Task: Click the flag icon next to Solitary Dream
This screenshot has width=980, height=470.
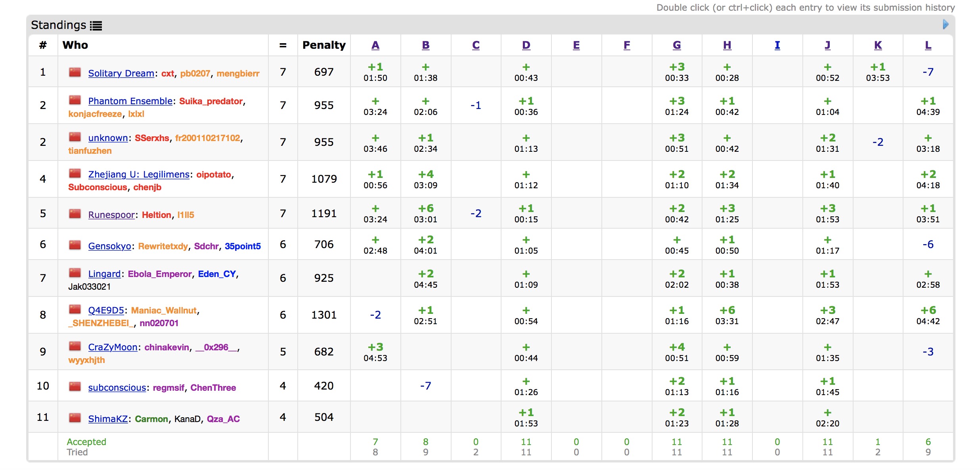Action: pyautogui.click(x=75, y=72)
